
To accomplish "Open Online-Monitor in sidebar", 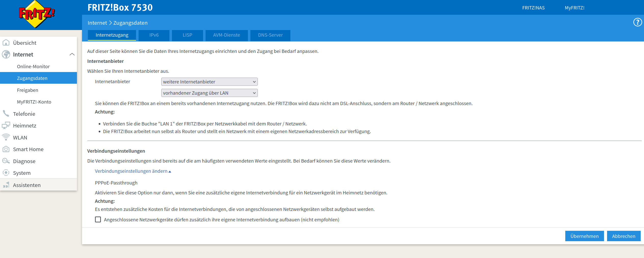I will tap(38, 66).
